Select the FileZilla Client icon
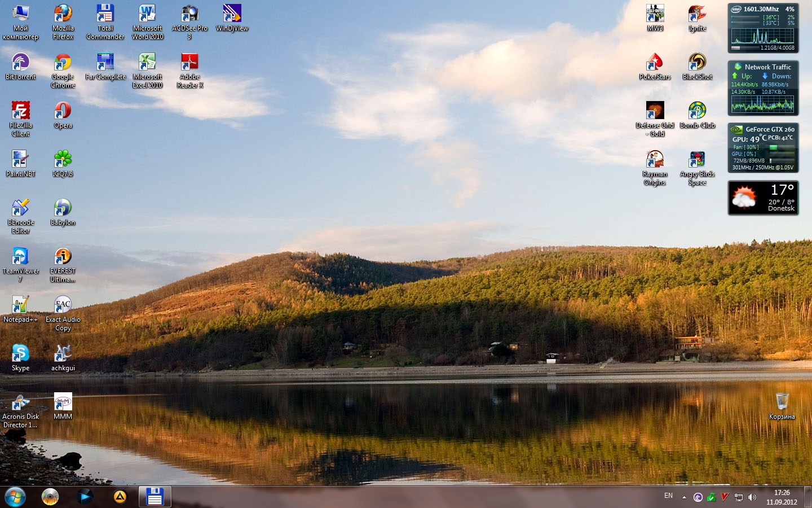The height and width of the screenshot is (508, 812). pyautogui.click(x=21, y=112)
